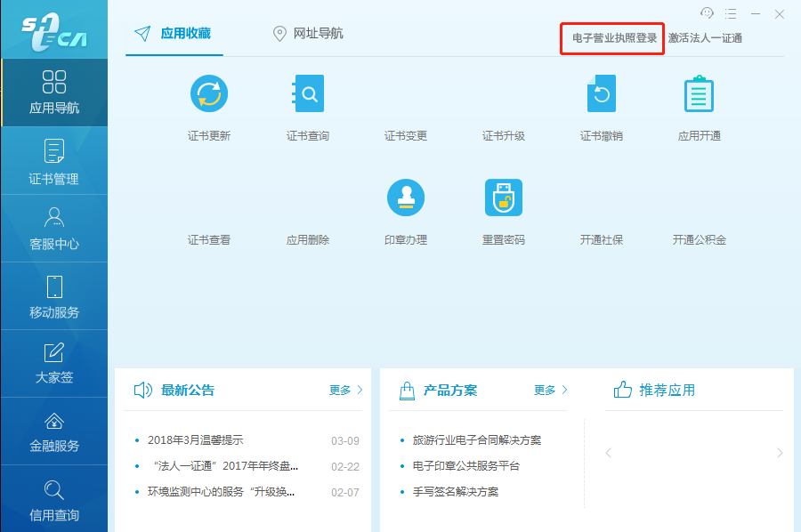Screen dimensions: 801x532
Task: Open announcement 环境监测中心的服务“升级换...
Action: 221,492
